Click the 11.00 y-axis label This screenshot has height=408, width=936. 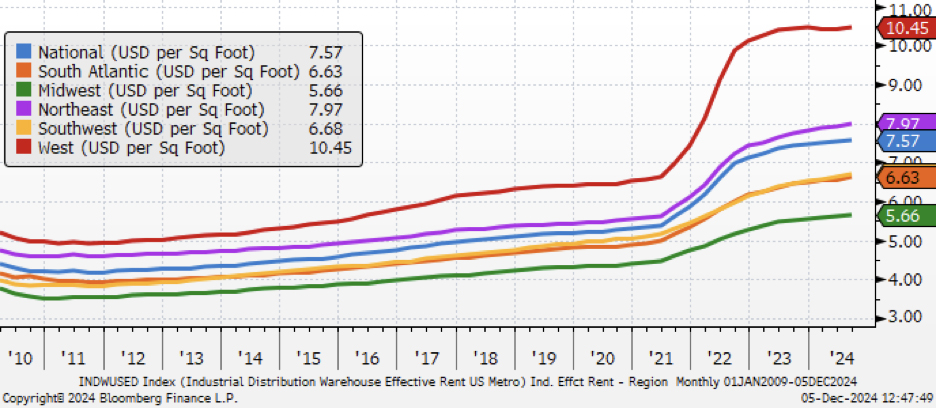tap(910, 9)
